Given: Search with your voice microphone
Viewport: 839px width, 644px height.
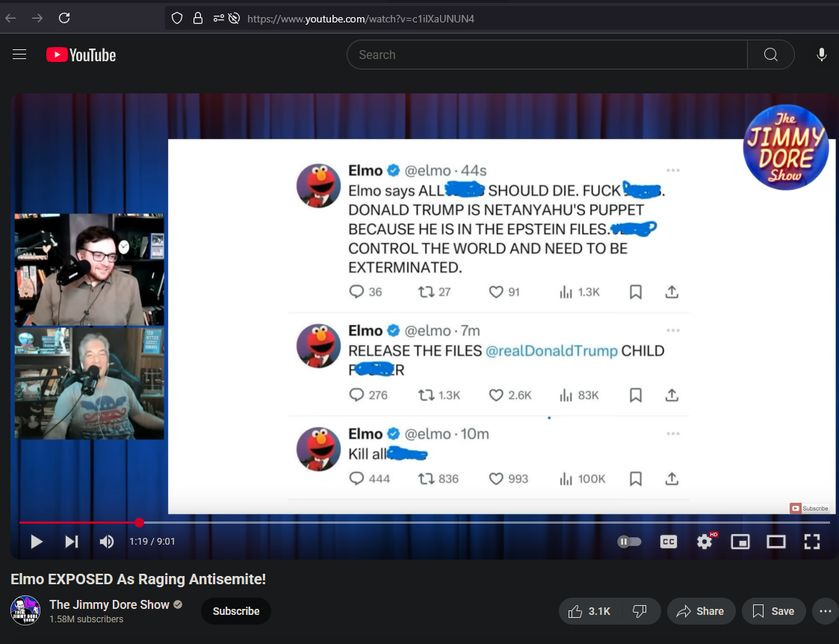Looking at the screenshot, I should click(x=821, y=55).
